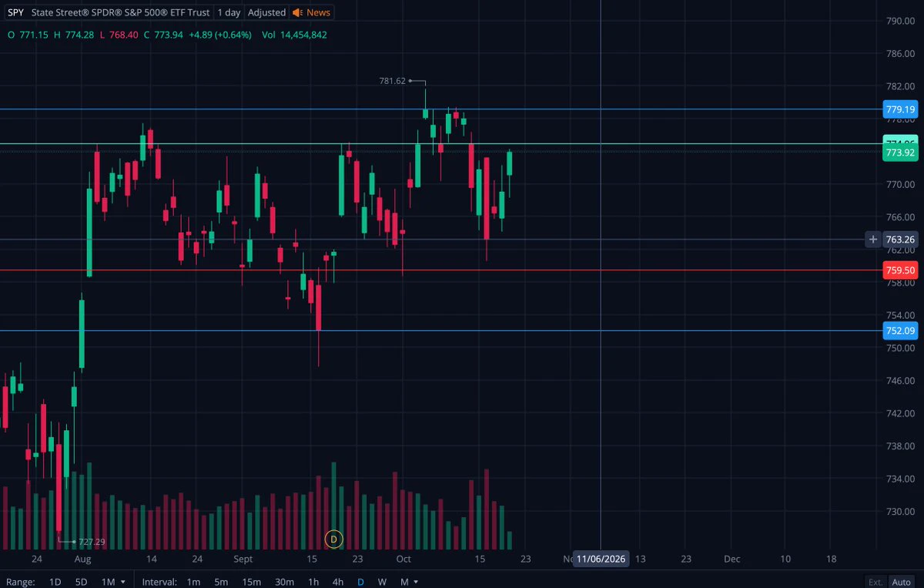Click the dividend D marker on chart

coord(333,539)
